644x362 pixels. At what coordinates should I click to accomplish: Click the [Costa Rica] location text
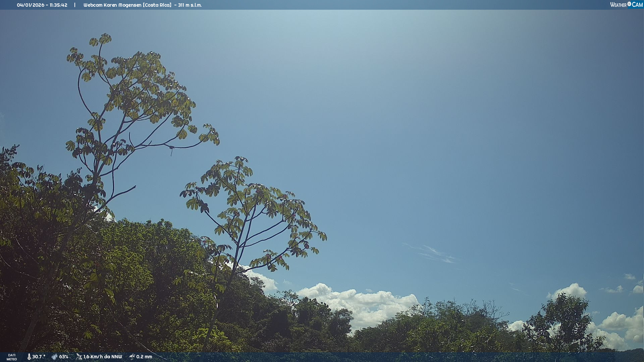[x=157, y=5]
